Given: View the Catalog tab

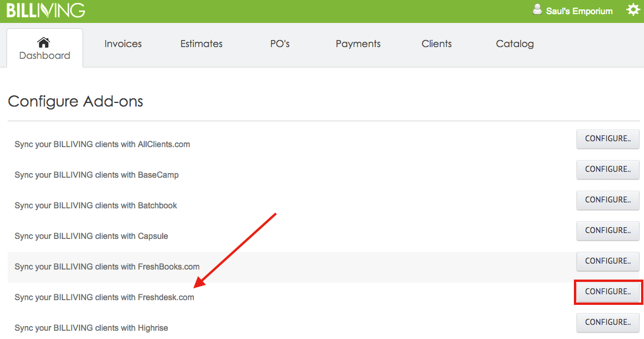Looking at the screenshot, I should coord(514,44).
